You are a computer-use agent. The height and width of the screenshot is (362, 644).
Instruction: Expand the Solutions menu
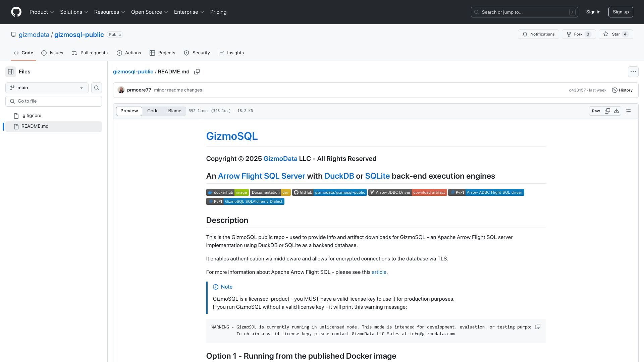74,12
